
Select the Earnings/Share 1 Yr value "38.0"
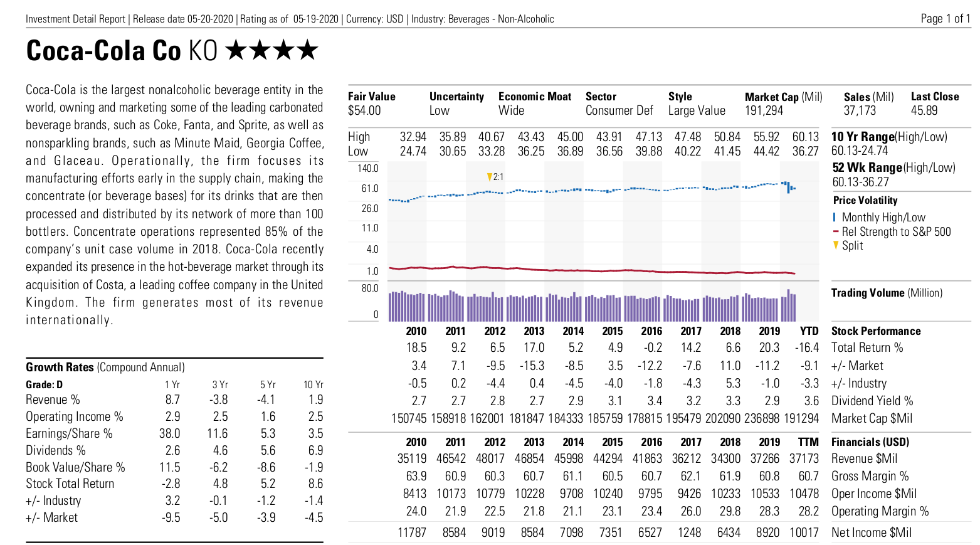click(169, 433)
